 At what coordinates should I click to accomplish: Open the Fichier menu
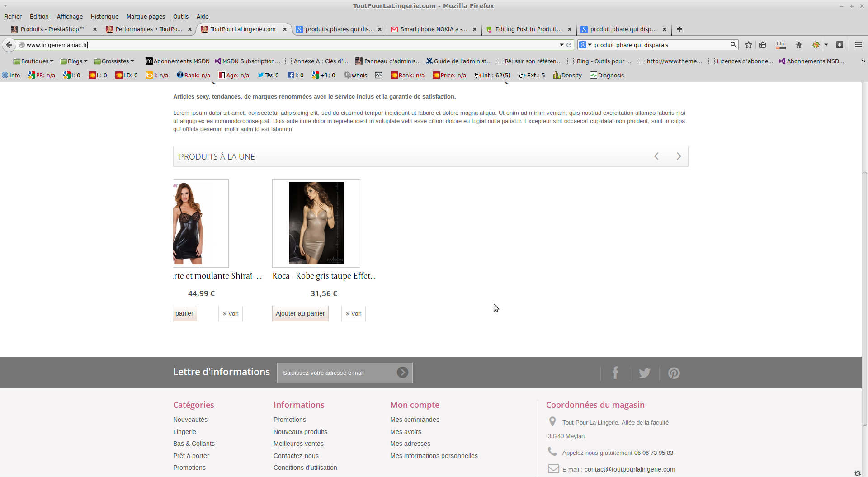(13, 17)
